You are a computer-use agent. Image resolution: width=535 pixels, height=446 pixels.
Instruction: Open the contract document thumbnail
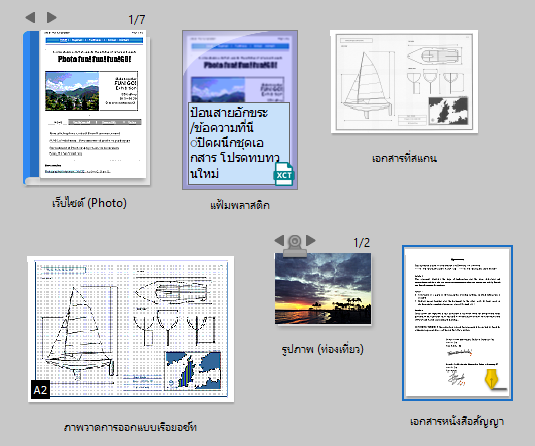(458, 322)
